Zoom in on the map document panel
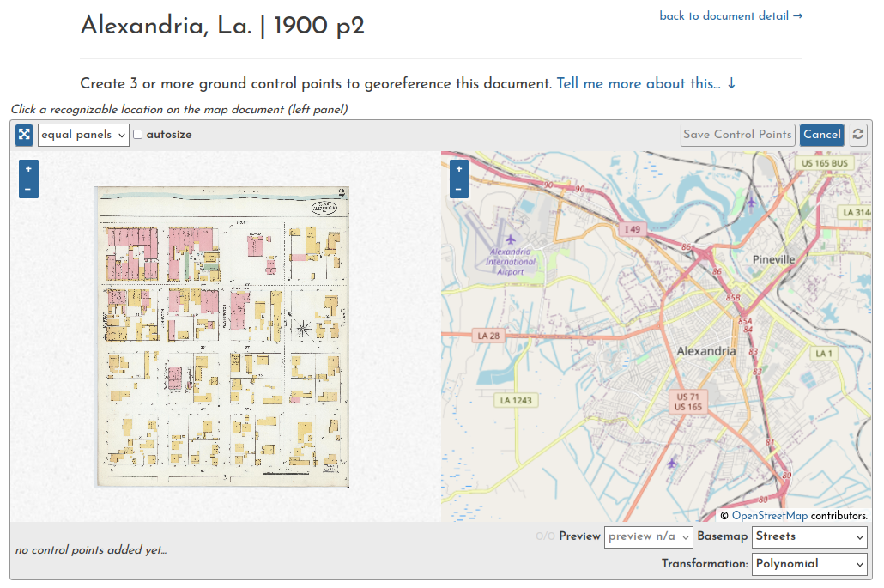 click(28, 168)
